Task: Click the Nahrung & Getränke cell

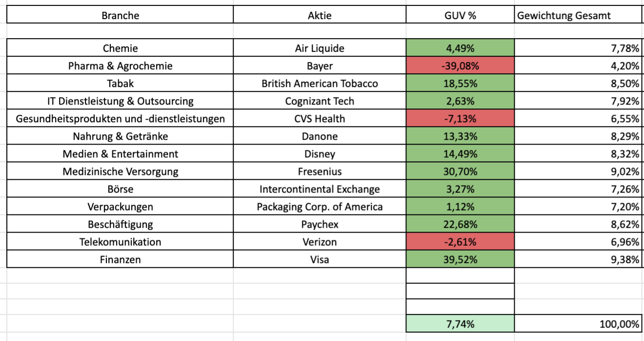Action: coord(120,136)
